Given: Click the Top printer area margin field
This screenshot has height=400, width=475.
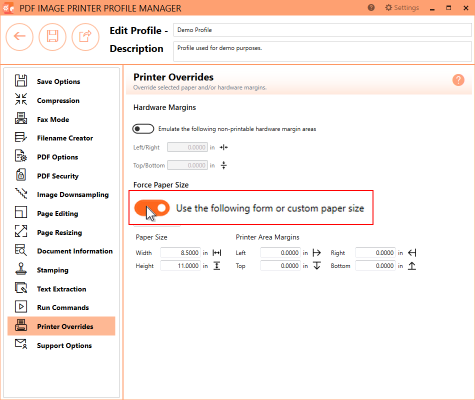Looking at the screenshot, I should (x=280, y=266).
